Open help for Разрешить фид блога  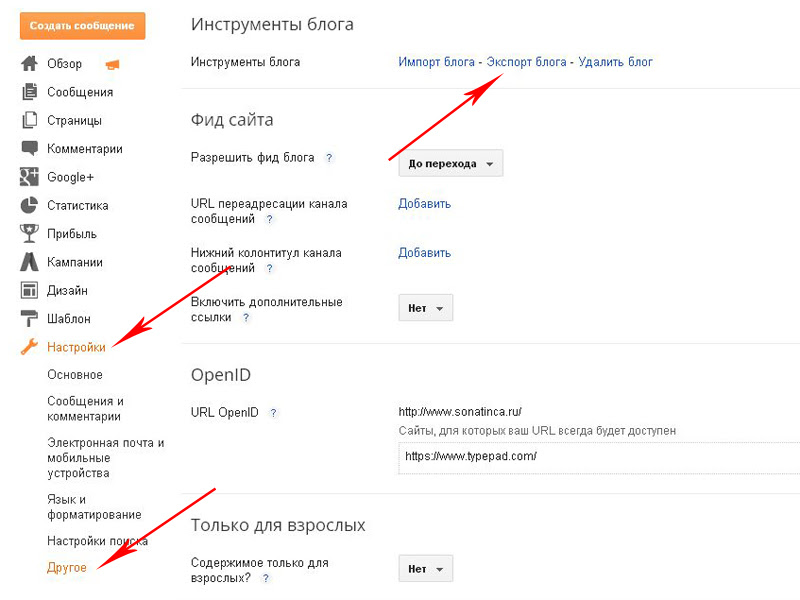pos(329,158)
